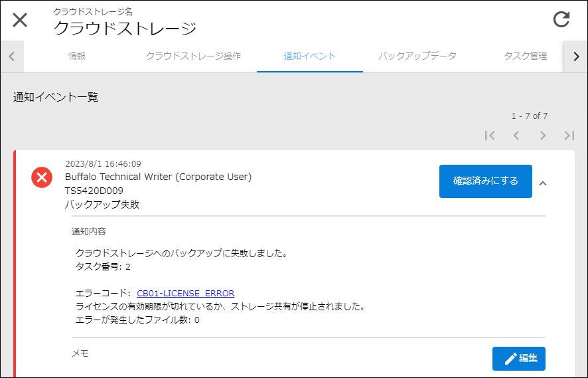Image resolution: width=588 pixels, height=378 pixels.
Task: Click the timestamp 2023/8/1 16:46:09
Action: [103, 164]
